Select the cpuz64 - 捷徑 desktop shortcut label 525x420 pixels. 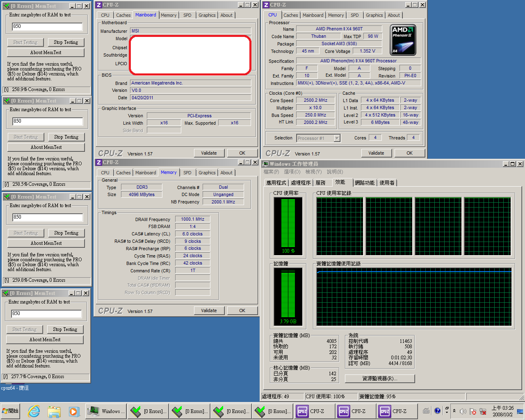(x=15, y=388)
